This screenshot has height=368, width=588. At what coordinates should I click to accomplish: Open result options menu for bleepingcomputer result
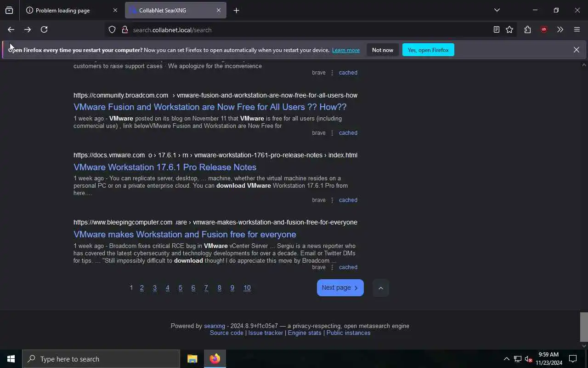tap(332, 267)
